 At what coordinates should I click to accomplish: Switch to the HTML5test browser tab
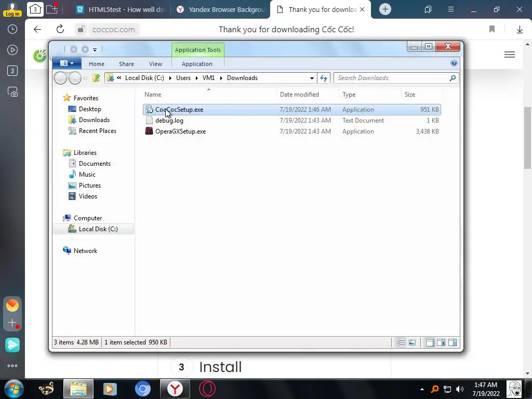(120, 9)
